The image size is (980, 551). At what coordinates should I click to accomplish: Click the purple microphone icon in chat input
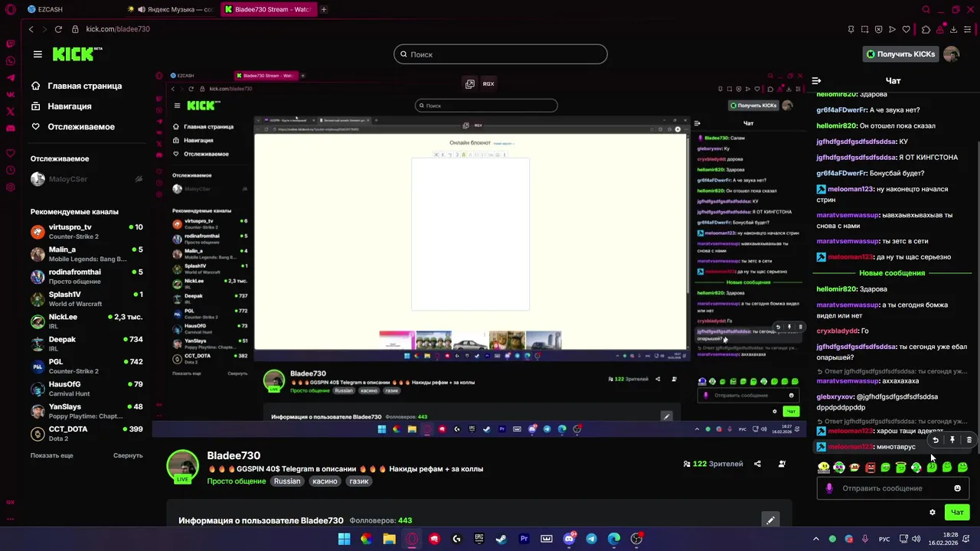pos(829,488)
